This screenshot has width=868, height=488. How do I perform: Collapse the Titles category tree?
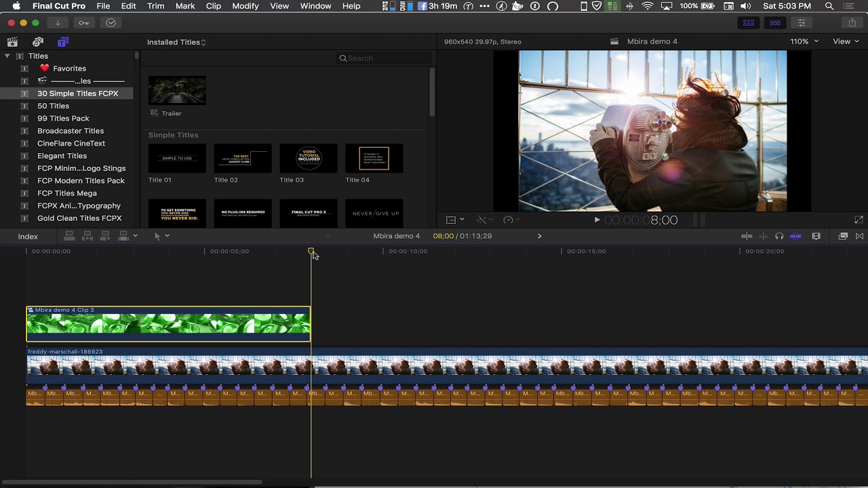coord(7,56)
